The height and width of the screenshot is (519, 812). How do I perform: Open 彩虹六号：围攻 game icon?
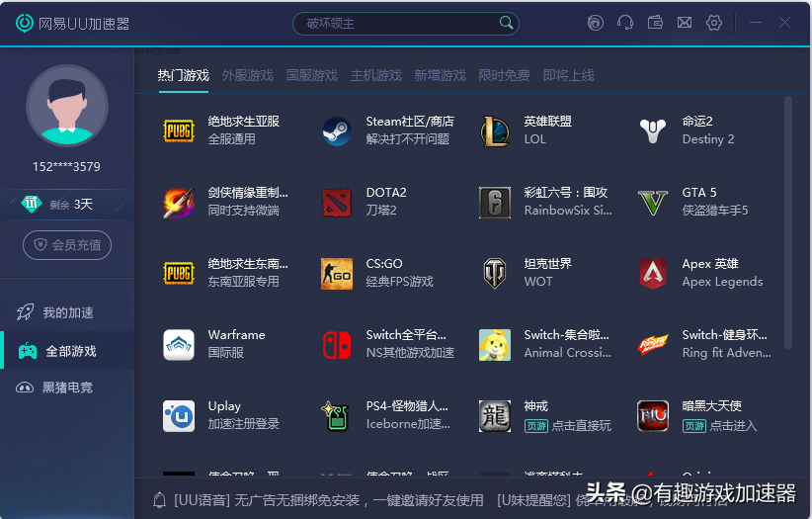click(495, 203)
